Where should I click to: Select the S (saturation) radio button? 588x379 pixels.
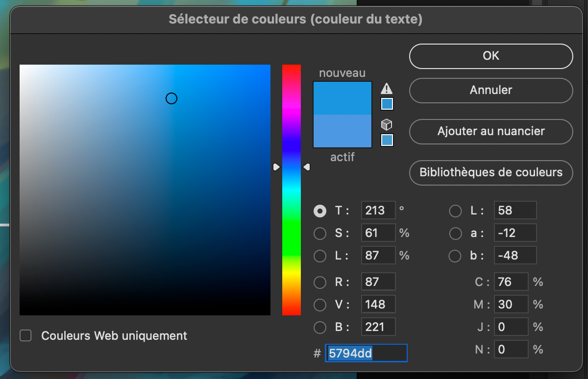[x=320, y=233]
